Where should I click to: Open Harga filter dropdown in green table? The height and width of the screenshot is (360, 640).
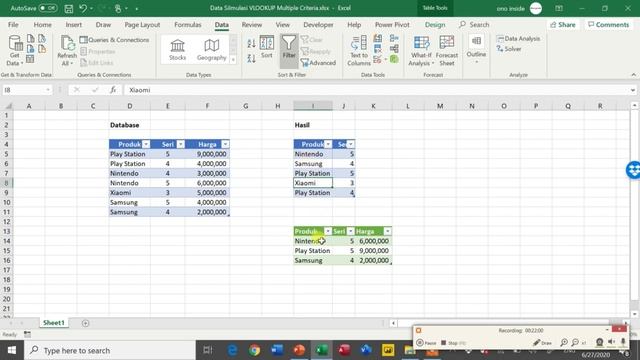[x=387, y=231]
